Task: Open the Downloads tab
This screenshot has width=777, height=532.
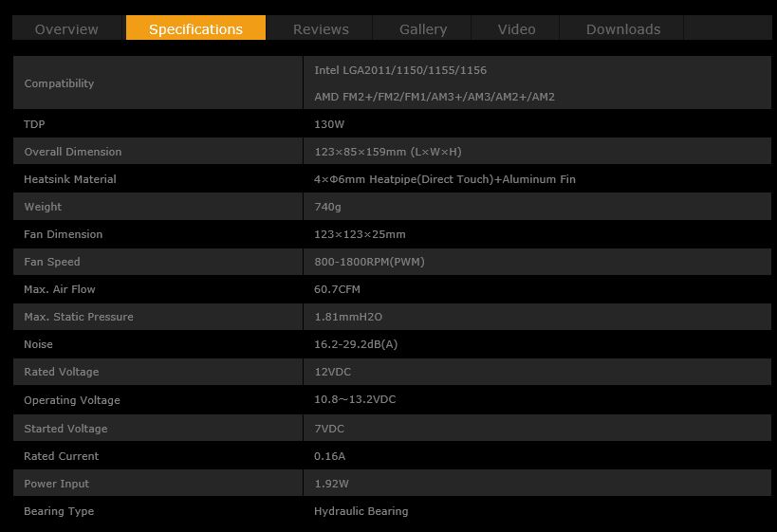Action: (623, 28)
